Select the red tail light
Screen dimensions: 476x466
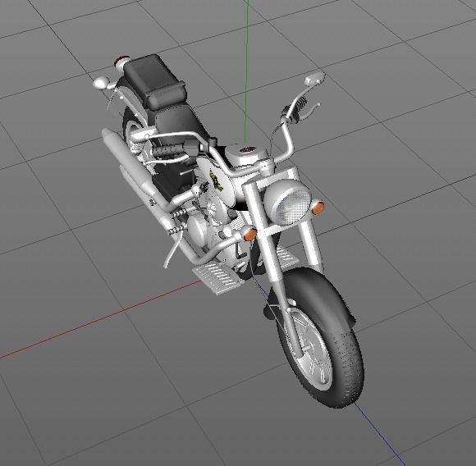(121, 61)
